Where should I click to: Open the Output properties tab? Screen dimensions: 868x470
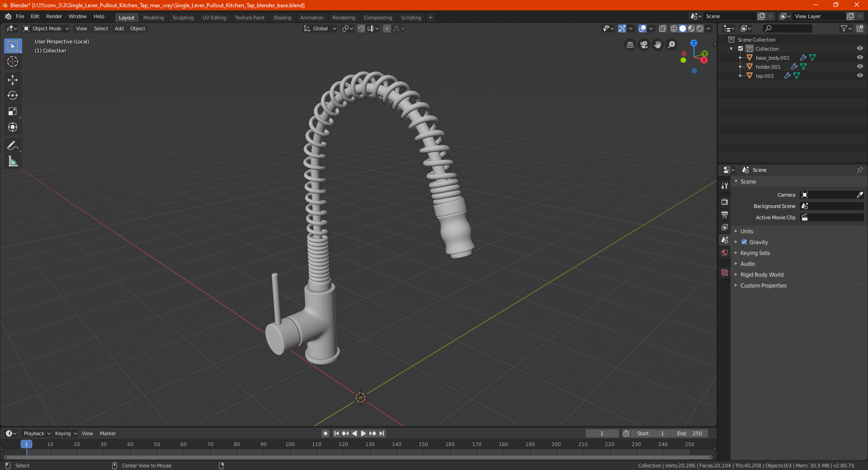point(725,214)
